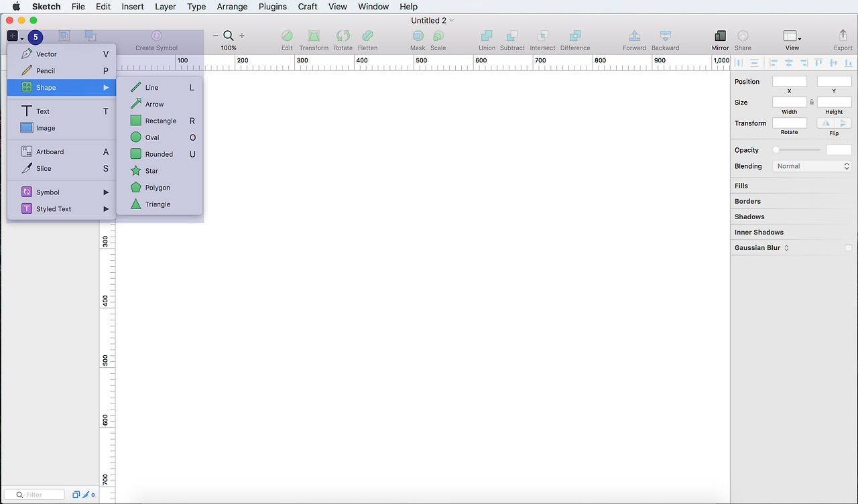Pick the Line shape from the submenu

coord(160,88)
